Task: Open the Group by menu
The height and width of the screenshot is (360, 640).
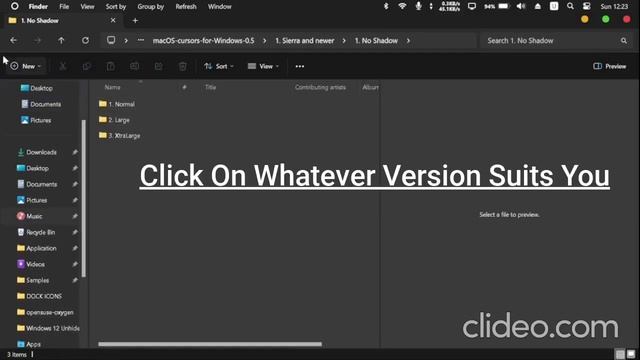Action: pyautogui.click(x=151, y=7)
